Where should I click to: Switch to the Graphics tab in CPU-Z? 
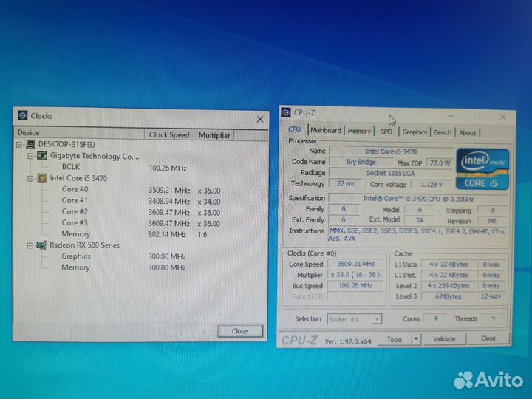click(415, 132)
